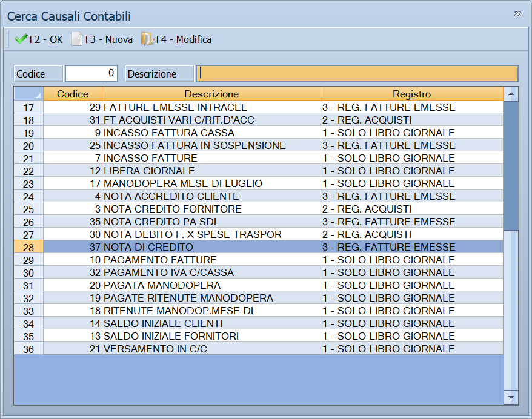This screenshot has width=532, height=419.
Task: Edit entry with F4 - Modifica
Action: 176,39
